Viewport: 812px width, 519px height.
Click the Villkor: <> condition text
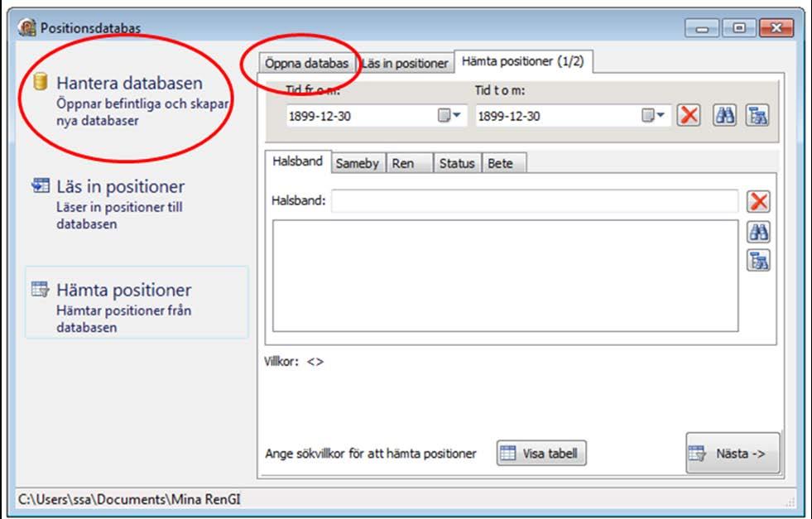pyautogui.click(x=294, y=362)
